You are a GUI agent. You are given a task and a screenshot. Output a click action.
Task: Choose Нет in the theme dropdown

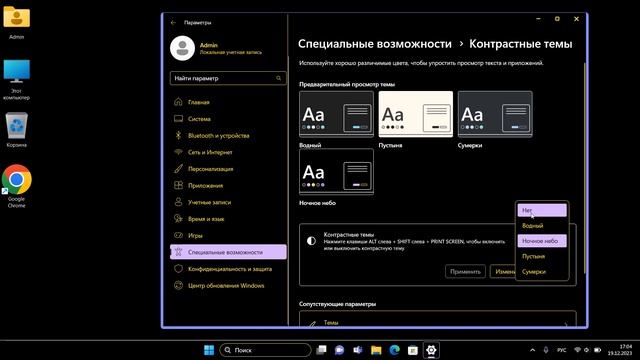tap(542, 210)
